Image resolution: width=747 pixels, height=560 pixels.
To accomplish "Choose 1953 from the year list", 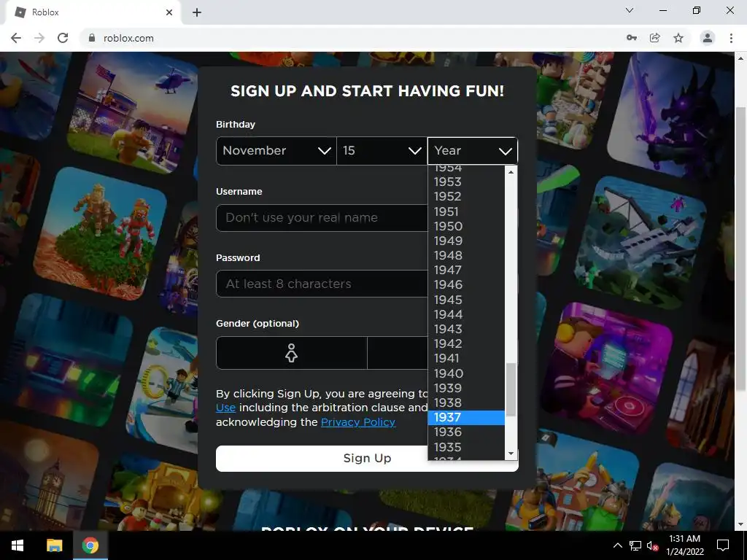I will 466,182.
